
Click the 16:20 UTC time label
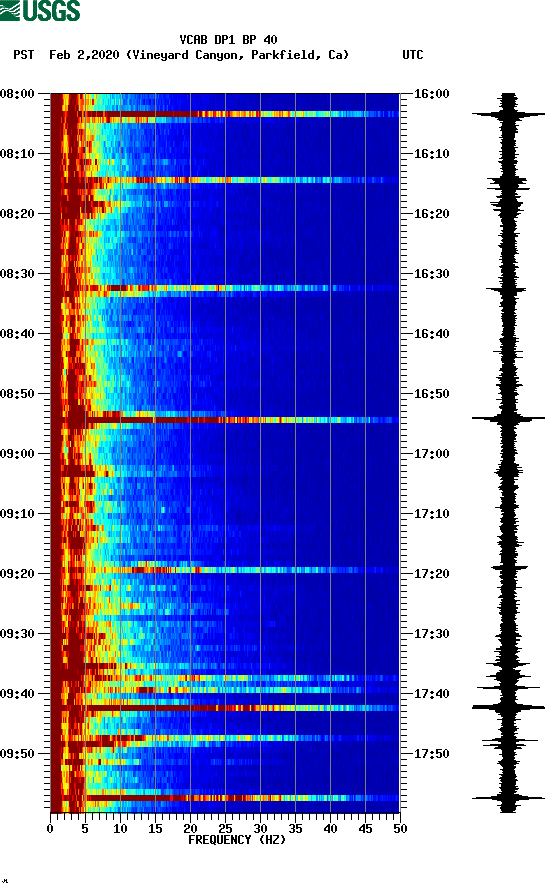[x=431, y=214]
